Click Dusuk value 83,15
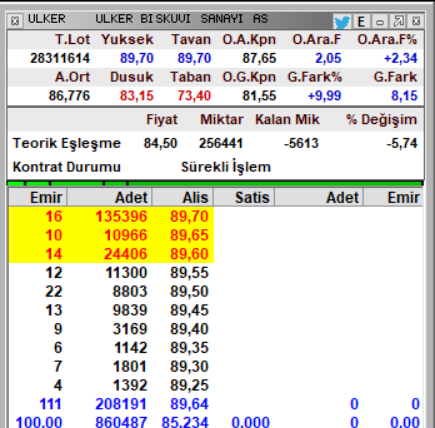The height and width of the screenshot is (428, 435). point(137,96)
